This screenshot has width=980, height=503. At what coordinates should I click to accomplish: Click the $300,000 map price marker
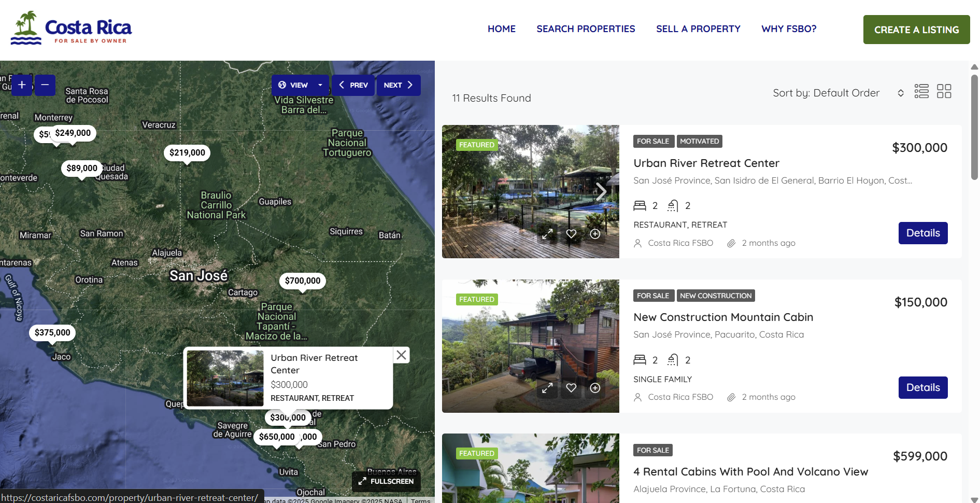(288, 417)
